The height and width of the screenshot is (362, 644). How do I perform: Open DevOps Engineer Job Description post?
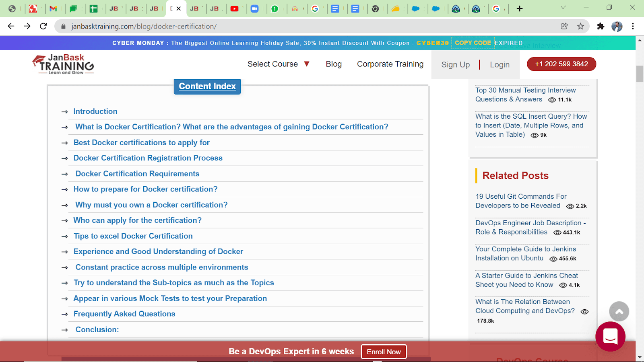point(530,227)
